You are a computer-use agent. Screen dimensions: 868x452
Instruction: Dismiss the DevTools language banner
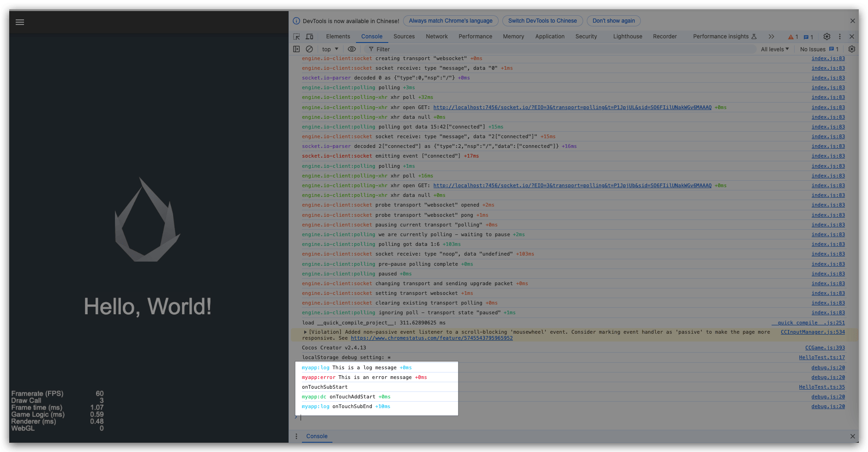[853, 21]
